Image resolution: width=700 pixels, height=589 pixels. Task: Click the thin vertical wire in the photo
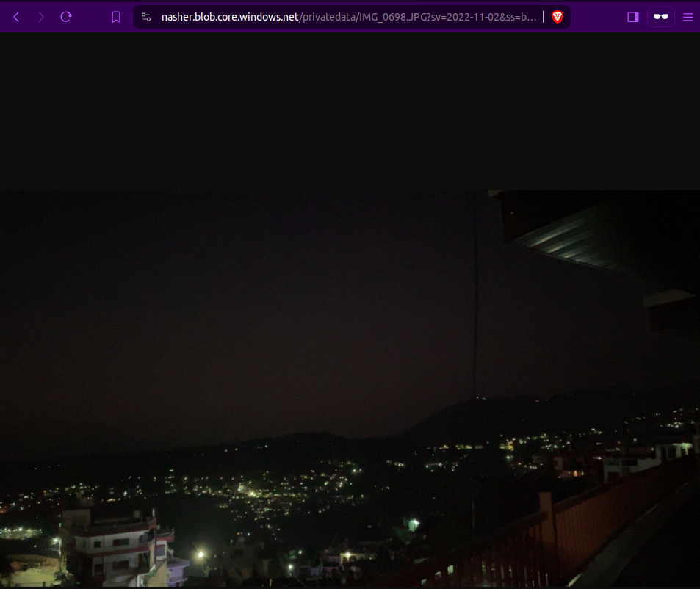(x=475, y=308)
